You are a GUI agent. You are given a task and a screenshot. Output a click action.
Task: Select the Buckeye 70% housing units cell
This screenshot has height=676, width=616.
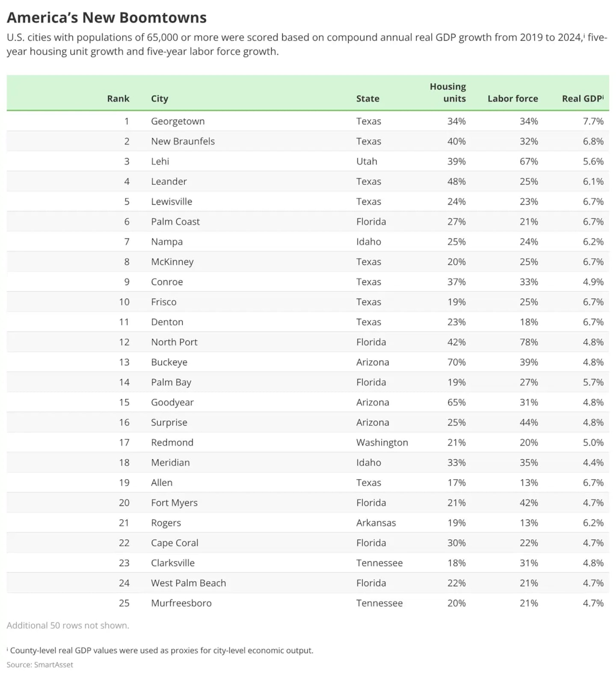tap(456, 362)
